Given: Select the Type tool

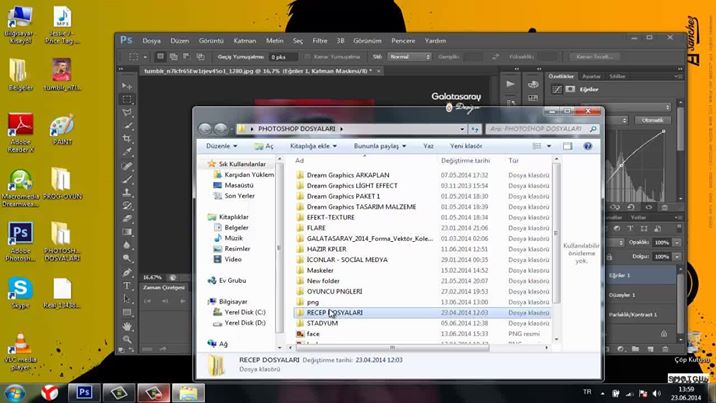Looking at the screenshot, I should pyautogui.click(x=127, y=286).
